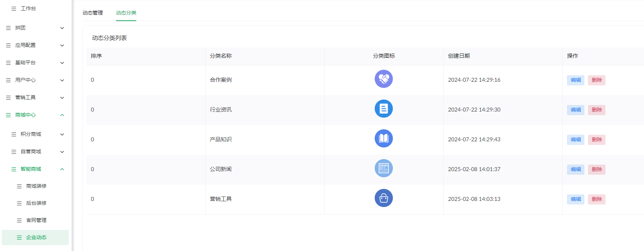
Task: Expand the 自营商城 submenu chevron
Action: click(x=62, y=152)
